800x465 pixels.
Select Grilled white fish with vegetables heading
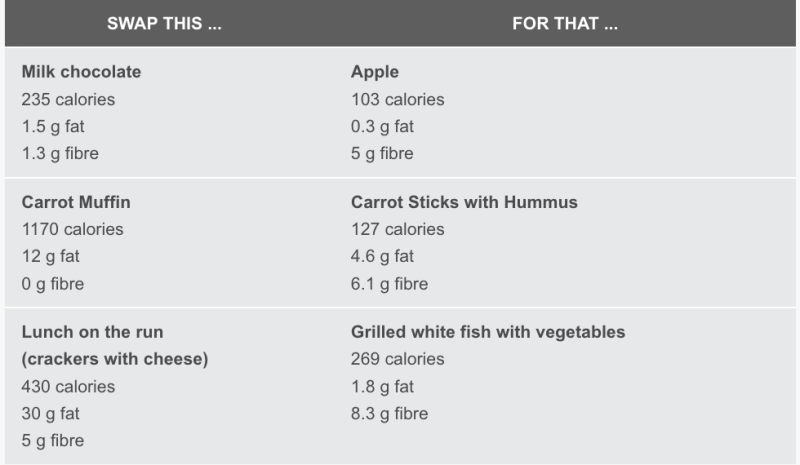(x=488, y=332)
